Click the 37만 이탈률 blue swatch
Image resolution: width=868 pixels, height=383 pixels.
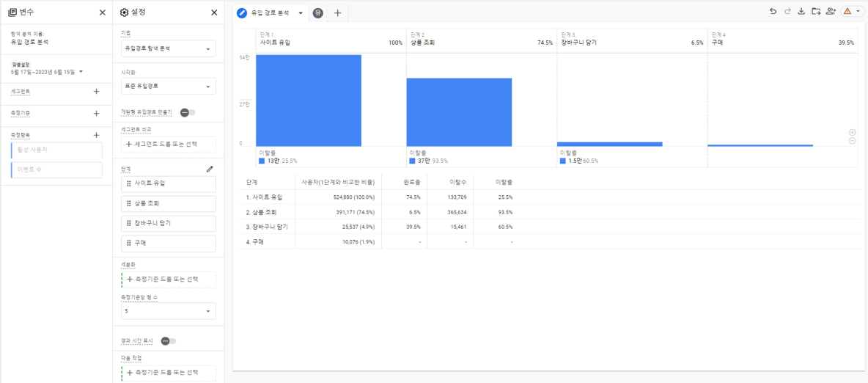pos(413,161)
